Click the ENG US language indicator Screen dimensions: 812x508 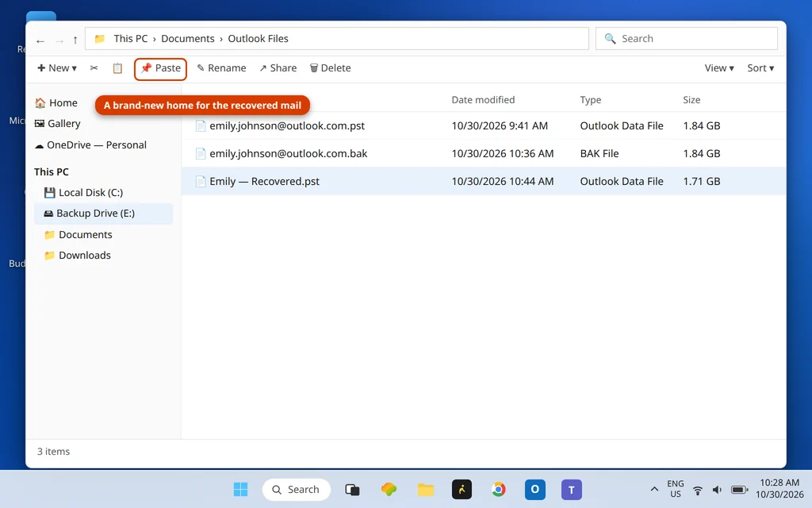click(x=676, y=489)
